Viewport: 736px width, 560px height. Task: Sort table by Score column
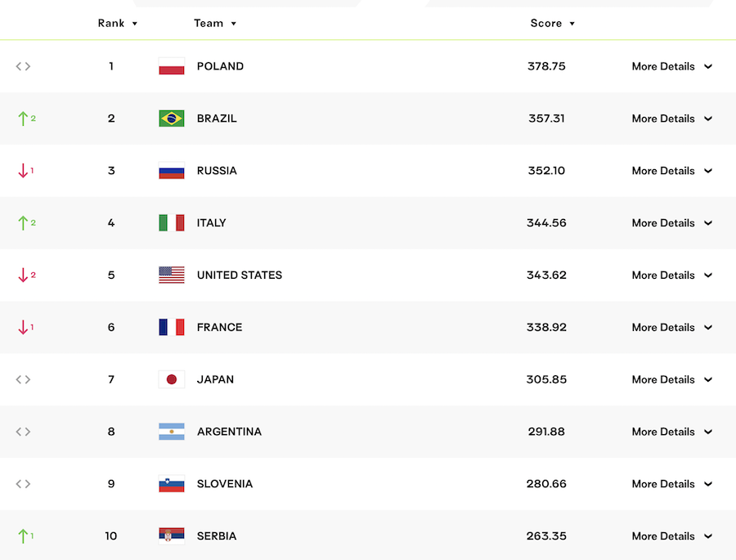click(x=553, y=23)
